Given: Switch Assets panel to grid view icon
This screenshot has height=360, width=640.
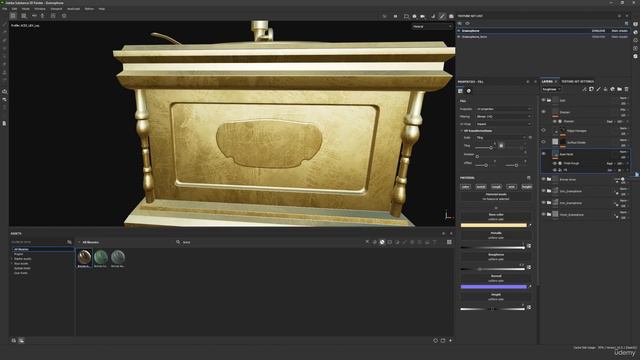Looking at the screenshot, I should point(449,242).
